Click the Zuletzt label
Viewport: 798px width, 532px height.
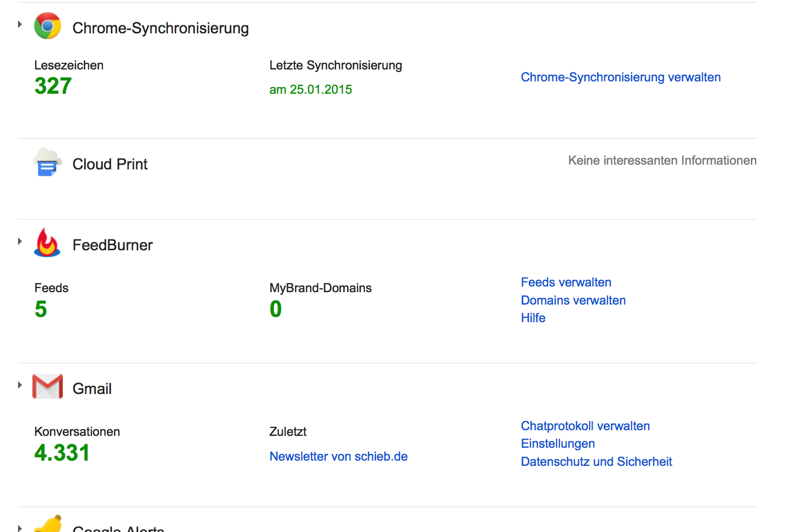coord(288,432)
